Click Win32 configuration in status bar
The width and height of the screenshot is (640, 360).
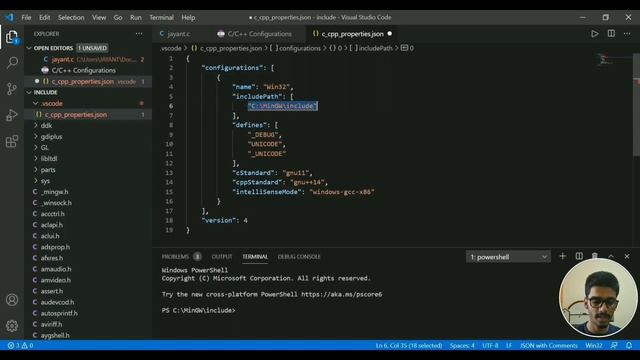(x=594, y=345)
